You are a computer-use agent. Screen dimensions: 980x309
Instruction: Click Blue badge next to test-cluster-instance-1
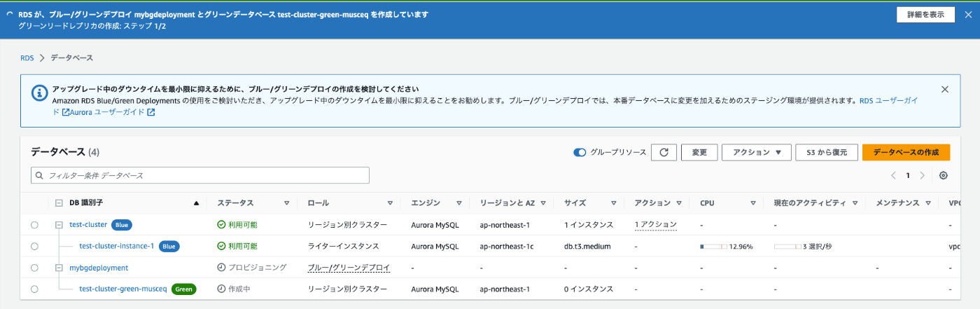[168, 246]
